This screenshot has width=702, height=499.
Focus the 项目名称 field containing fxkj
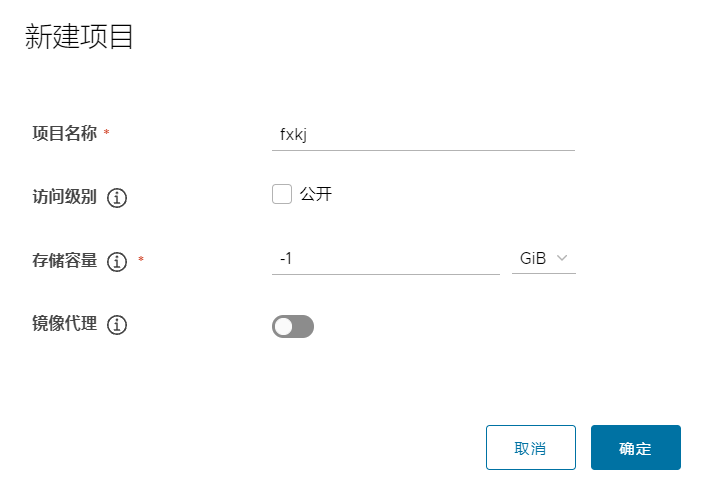pos(422,134)
